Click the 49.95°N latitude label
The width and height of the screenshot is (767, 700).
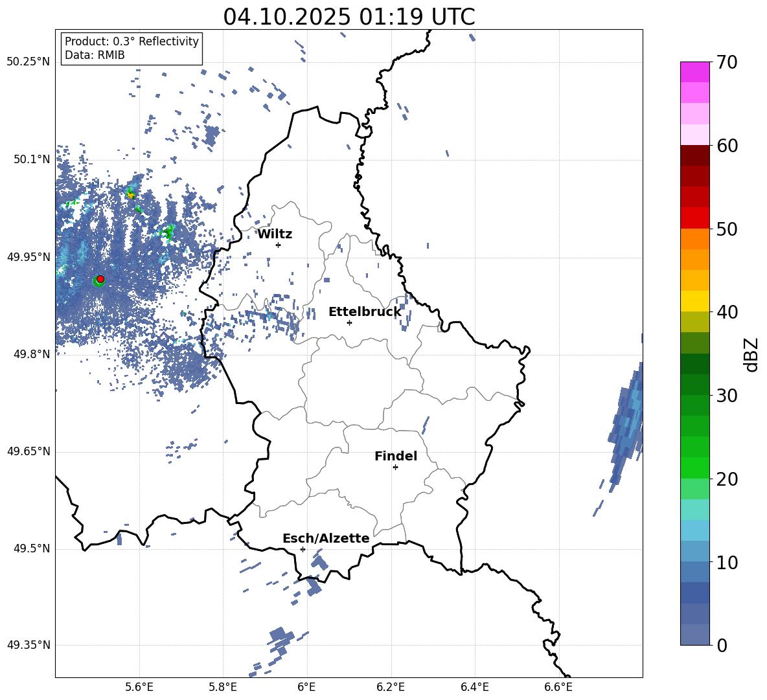[x=29, y=257]
